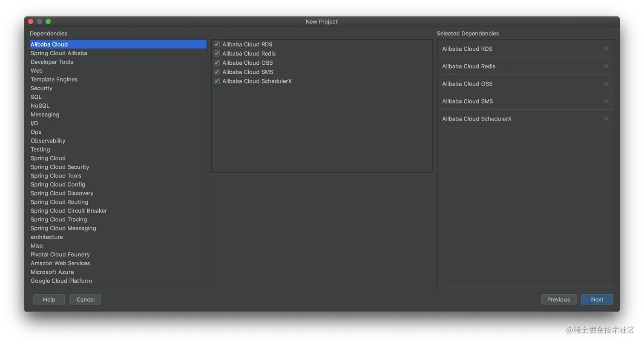This screenshot has height=344, width=644.
Task: Choose the Messaging category
Action: pos(118,115)
